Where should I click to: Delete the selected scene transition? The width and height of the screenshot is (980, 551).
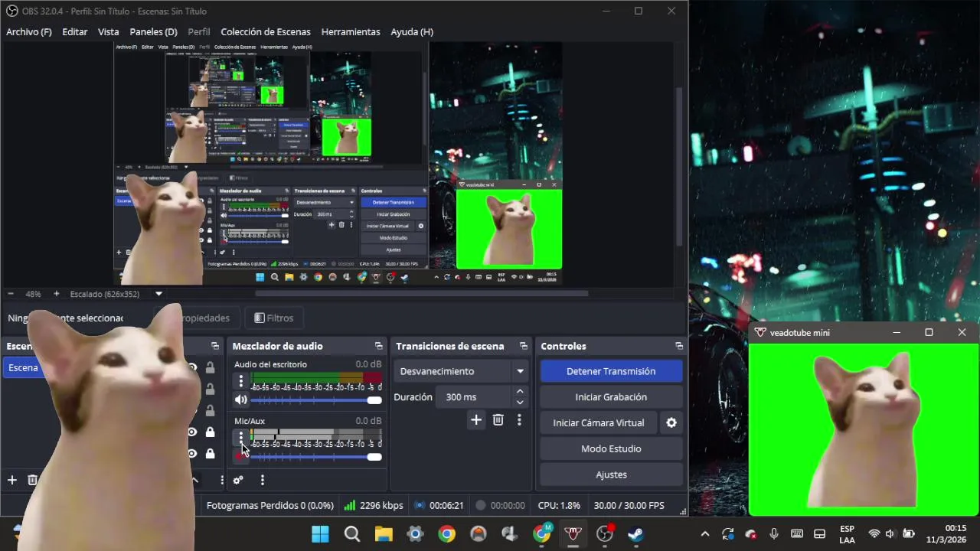[498, 419]
